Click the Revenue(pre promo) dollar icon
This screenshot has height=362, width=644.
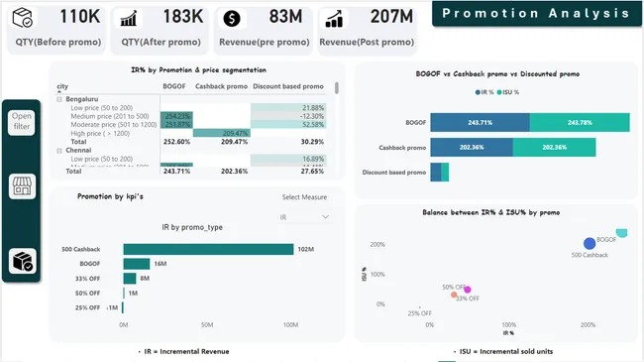[x=232, y=19]
